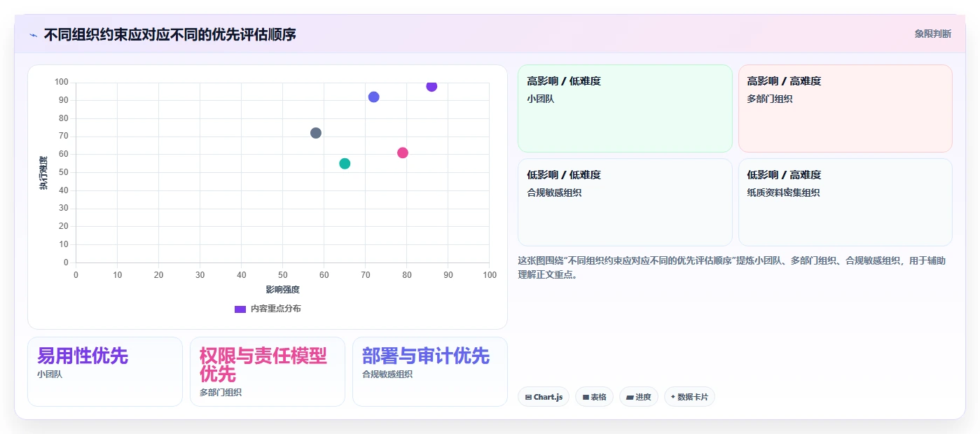The image size is (980, 434).
Task: Open the 高影响 / 低难度 quadrant card
Action: [625, 108]
